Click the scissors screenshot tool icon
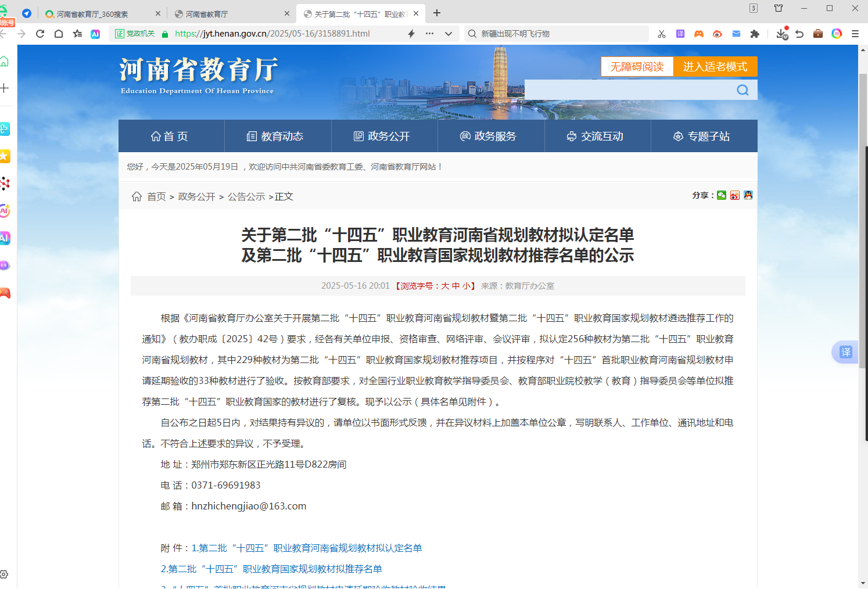Viewport: 868px width, 589px height. tap(662, 34)
